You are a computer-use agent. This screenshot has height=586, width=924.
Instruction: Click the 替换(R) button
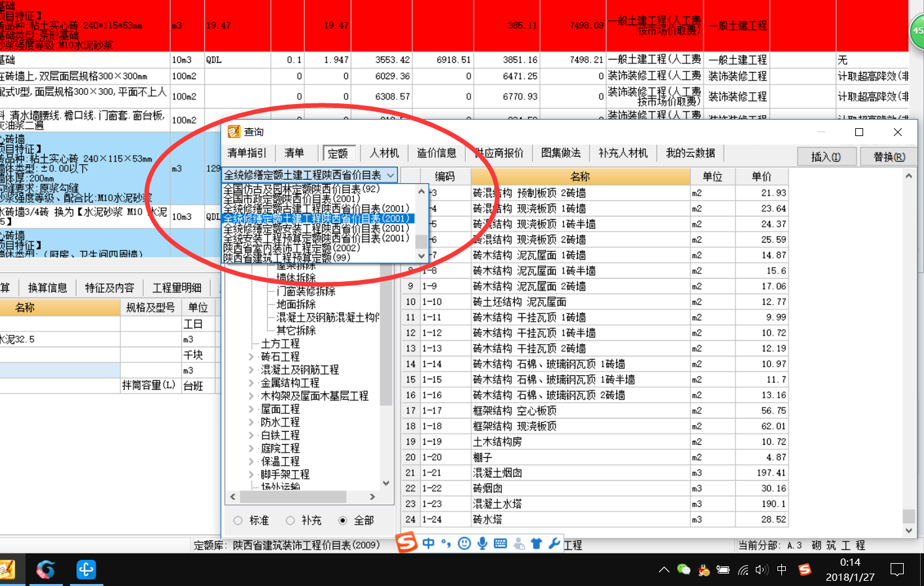pyautogui.click(x=890, y=157)
